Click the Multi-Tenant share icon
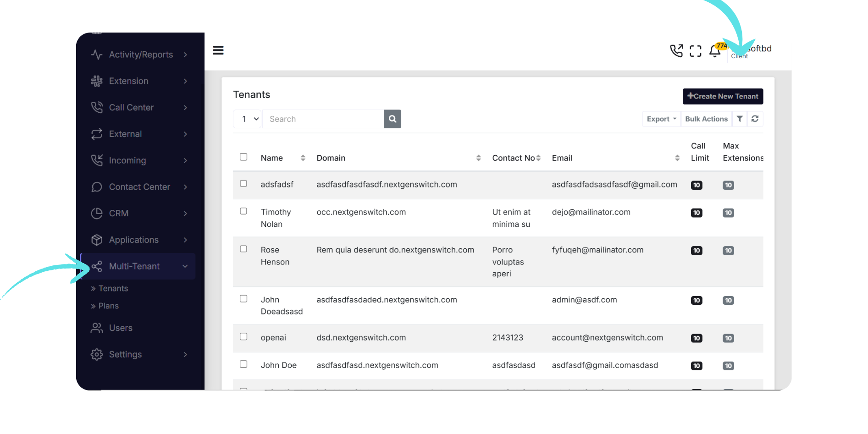 click(x=97, y=266)
